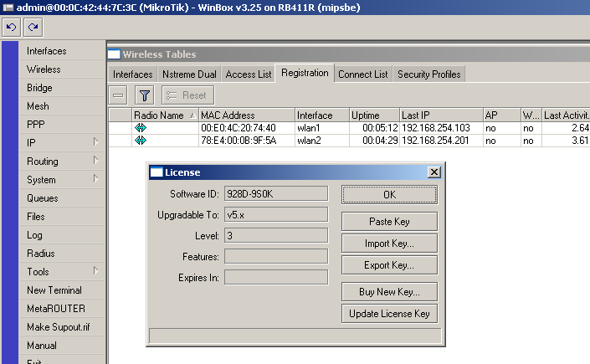Click the Buy New Key button

[389, 292]
